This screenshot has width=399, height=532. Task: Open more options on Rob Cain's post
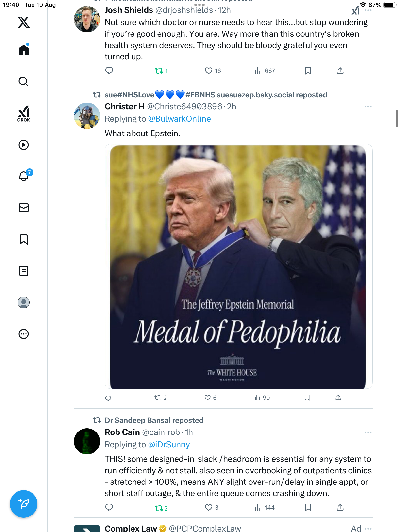click(x=368, y=432)
